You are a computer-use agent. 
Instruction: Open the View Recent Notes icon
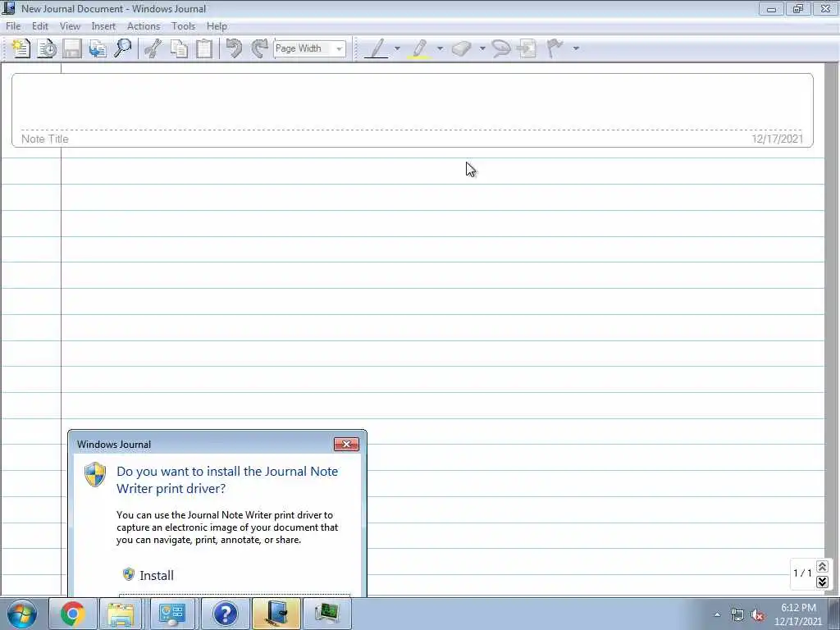47,48
